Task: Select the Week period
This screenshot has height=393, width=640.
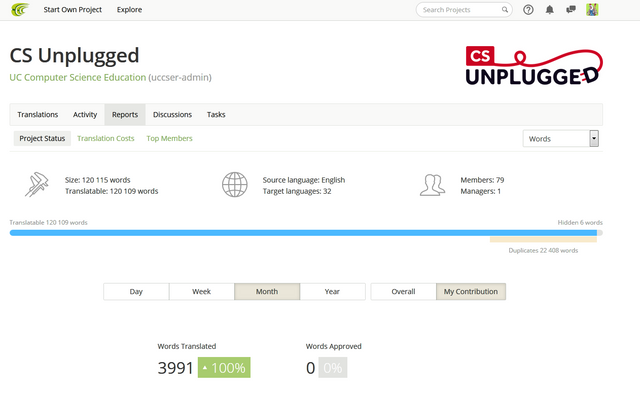Action: point(202,291)
